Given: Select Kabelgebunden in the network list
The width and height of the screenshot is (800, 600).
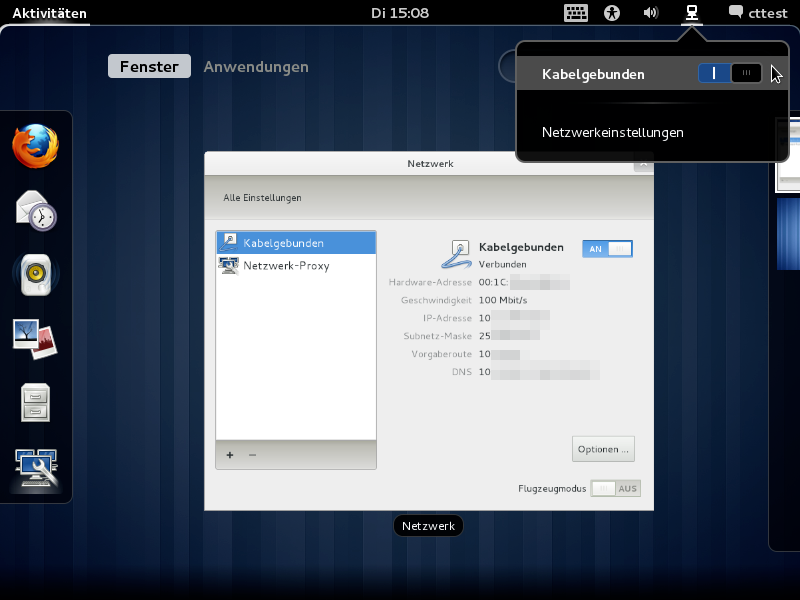Looking at the screenshot, I should 296,243.
